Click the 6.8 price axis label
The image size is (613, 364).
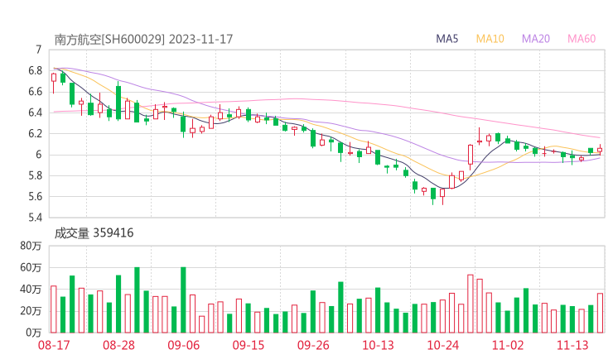point(36,70)
